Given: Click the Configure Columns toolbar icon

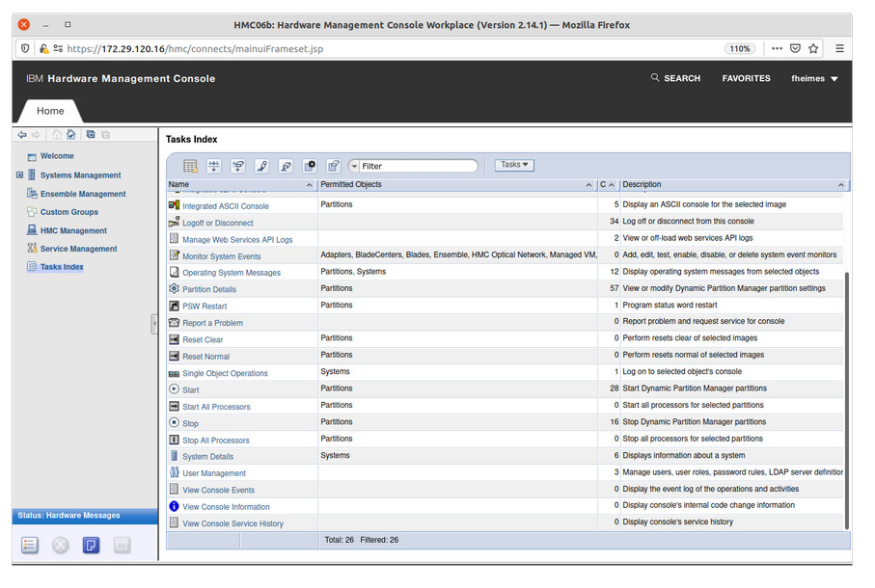Looking at the screenshot, I should tap(309, 166).
